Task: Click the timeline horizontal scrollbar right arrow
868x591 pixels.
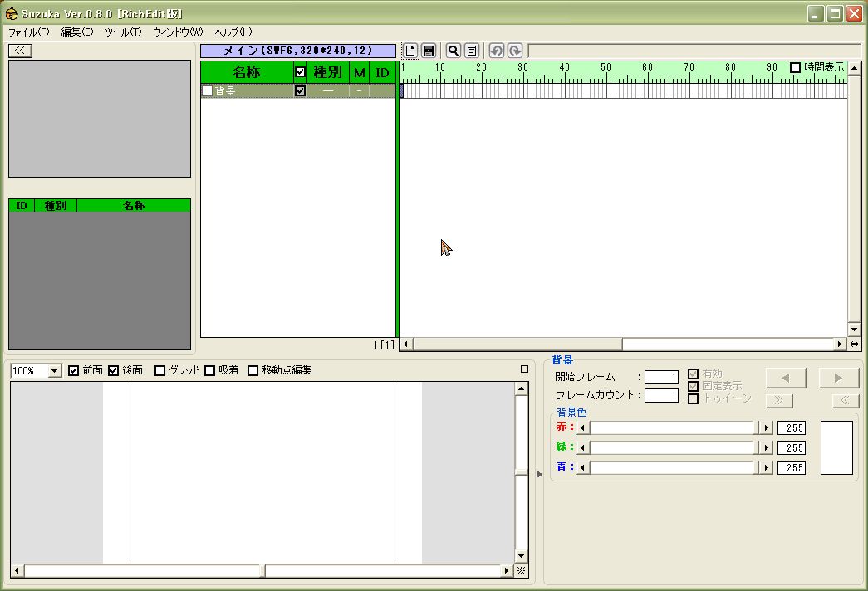Action: click(840, 344)
